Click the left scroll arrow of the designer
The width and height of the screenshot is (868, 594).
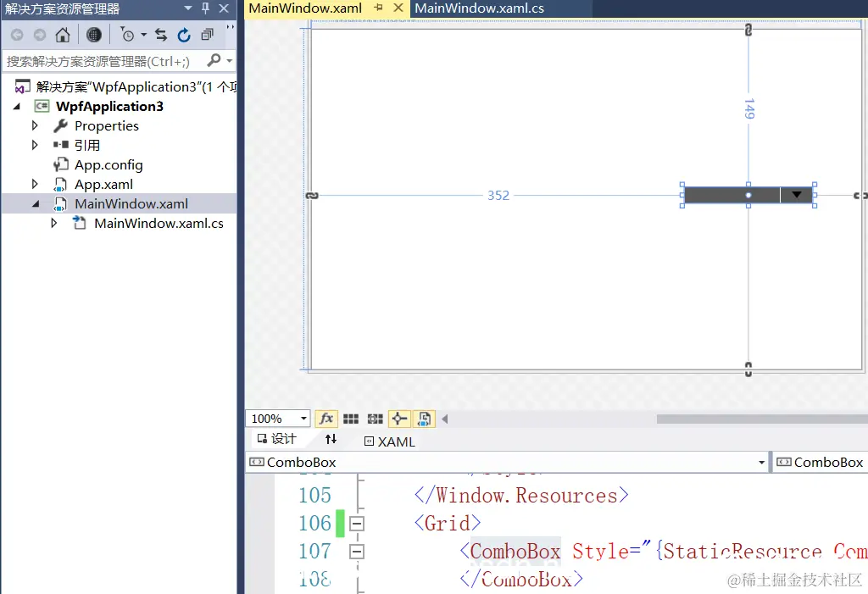point(444,419)
